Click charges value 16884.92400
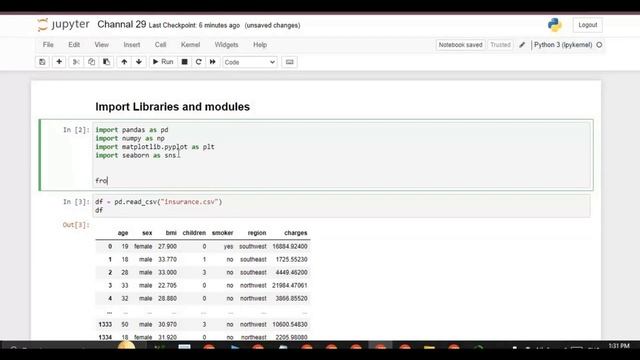This screenshot has width=640, height=360. click(290, 247)
